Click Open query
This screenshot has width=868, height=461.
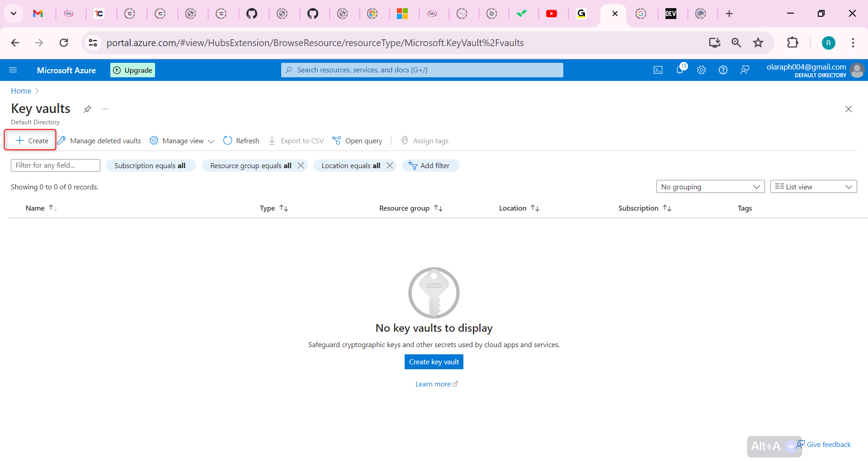click(x=357, y=141)
